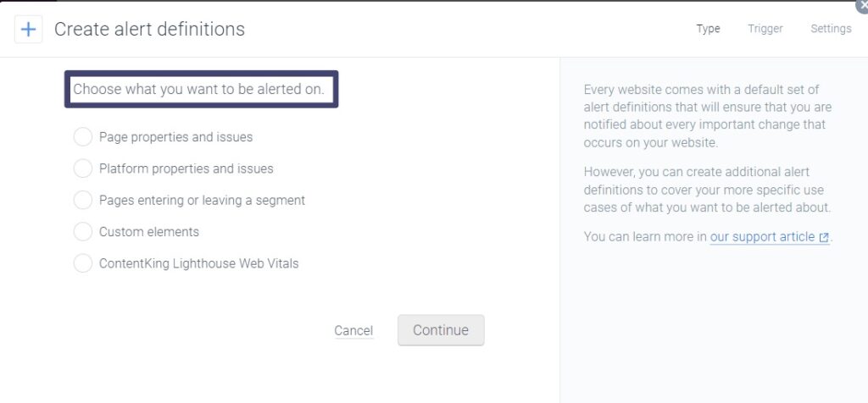Click the Platform properties and issues label text
Image resolution: width=868 pixels, height=403 pixels.
[186, 168]
